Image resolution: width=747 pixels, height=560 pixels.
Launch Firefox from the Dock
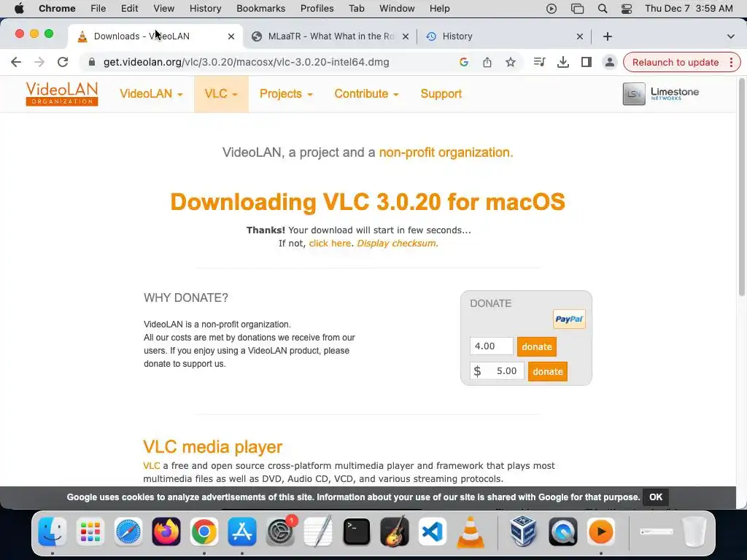pos(166,532)
